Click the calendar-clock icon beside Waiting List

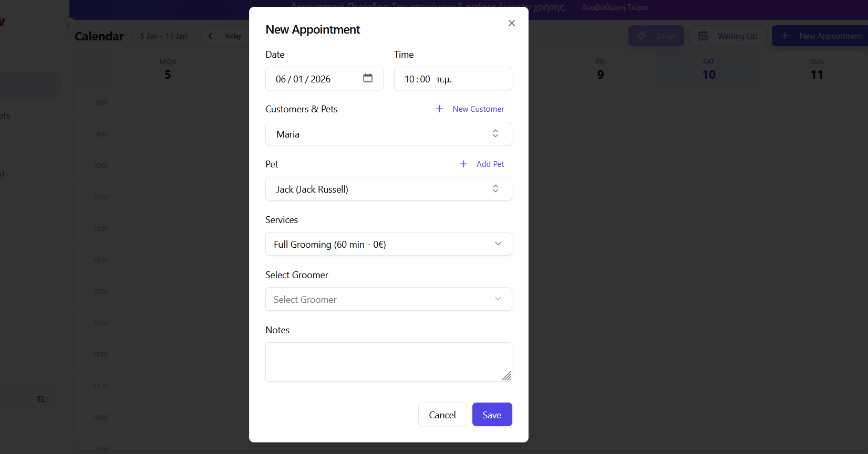[x=703, y=36]
